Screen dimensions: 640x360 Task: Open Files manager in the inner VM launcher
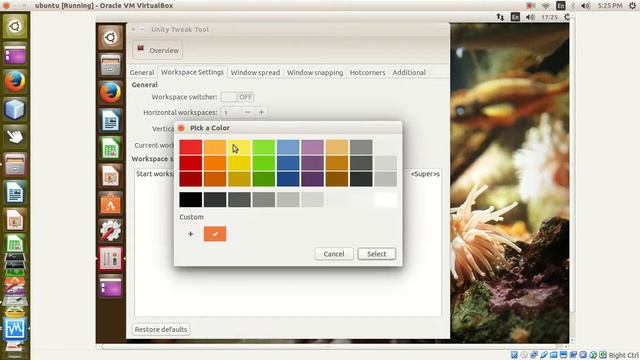pyautogui.click(x=110, y=65)
